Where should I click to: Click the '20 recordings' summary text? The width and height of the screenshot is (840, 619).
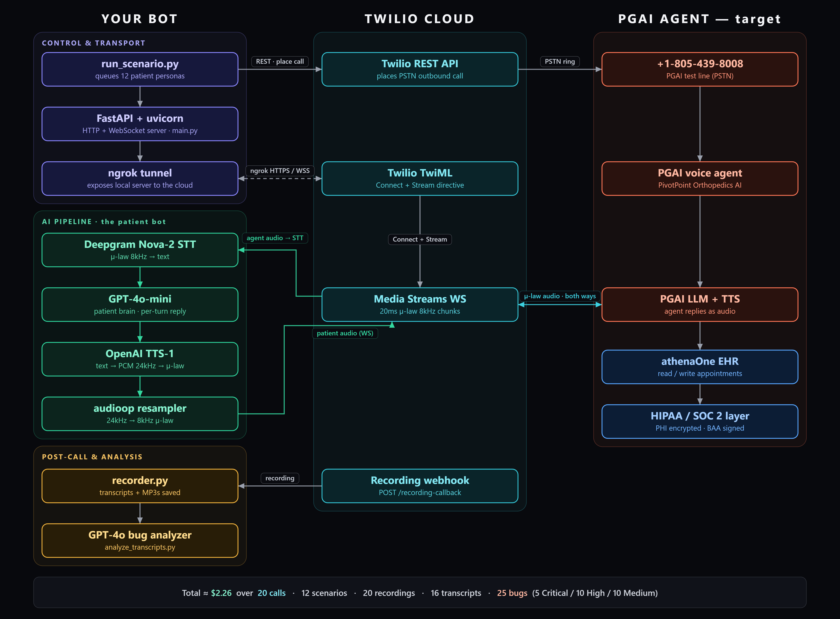pos(389,593)
